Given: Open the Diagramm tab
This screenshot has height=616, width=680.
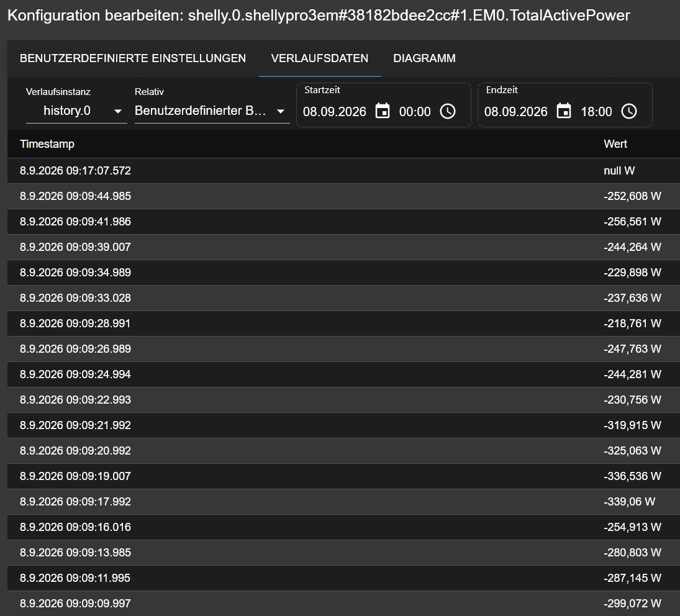Looking at the screenshot, I should pos(424,58).
